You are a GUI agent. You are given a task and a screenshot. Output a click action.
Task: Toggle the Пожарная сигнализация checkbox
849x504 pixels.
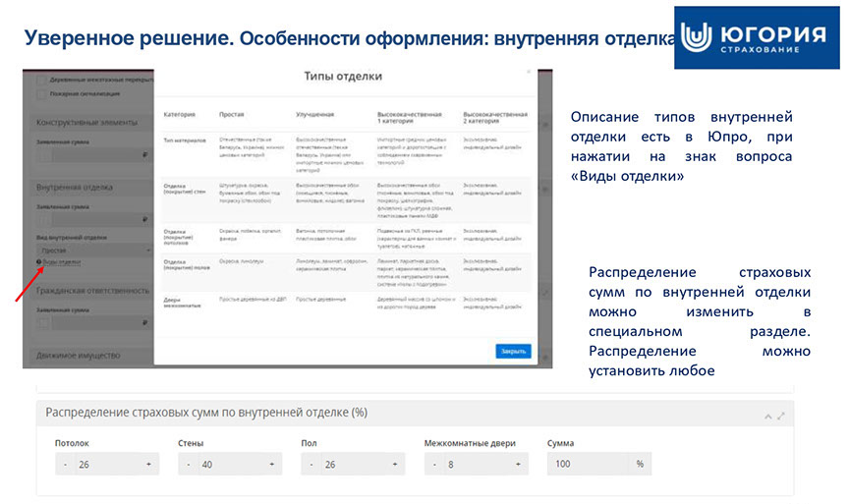coord(40,95)
